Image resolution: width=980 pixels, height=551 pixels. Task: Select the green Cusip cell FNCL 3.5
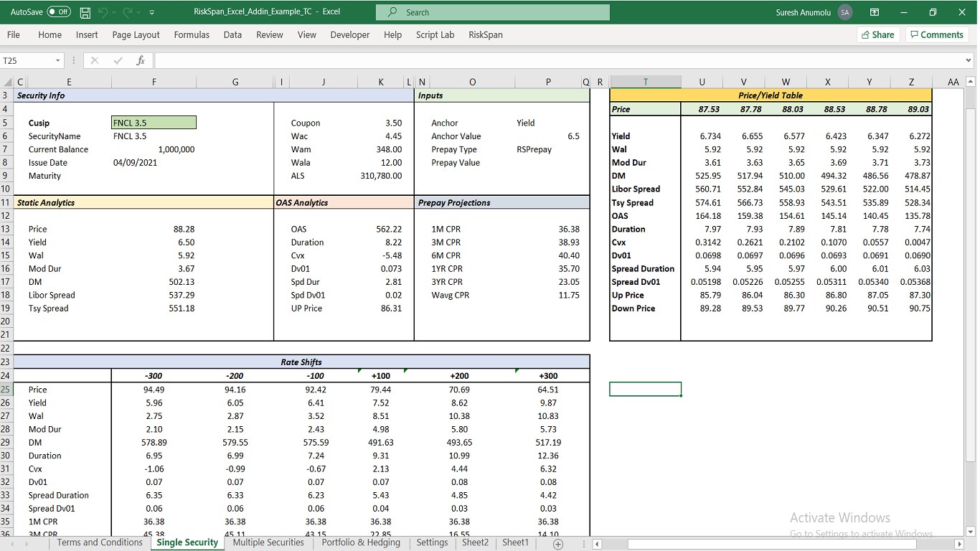tap(154, 123)
